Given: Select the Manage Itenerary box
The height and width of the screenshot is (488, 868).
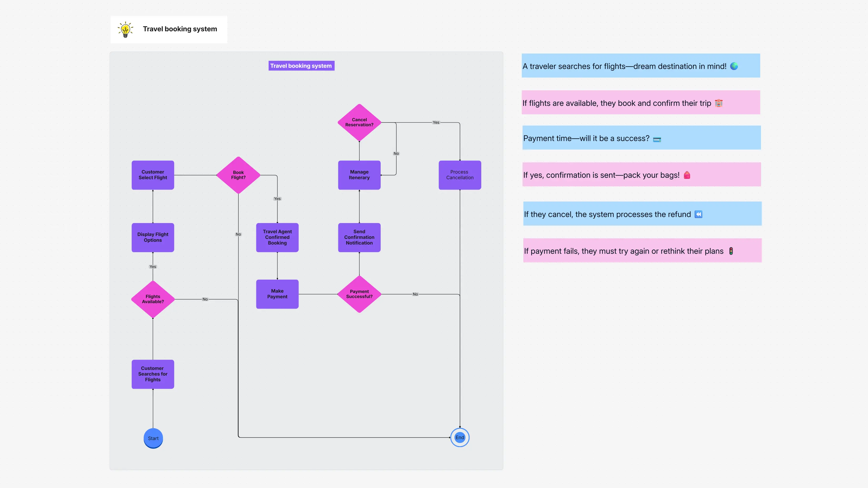Looking at the screenshot, I should pyautogui.click(x=359, y=175).
